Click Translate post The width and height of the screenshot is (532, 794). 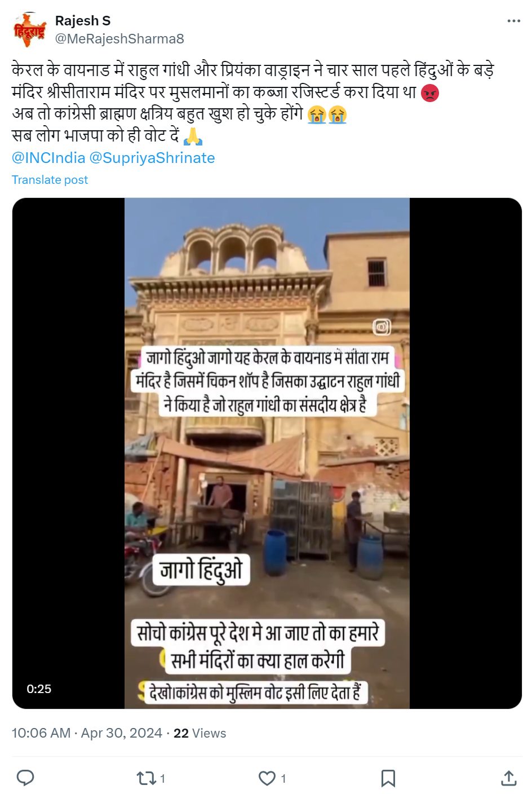pyautogui.click(x=50, y=180)
